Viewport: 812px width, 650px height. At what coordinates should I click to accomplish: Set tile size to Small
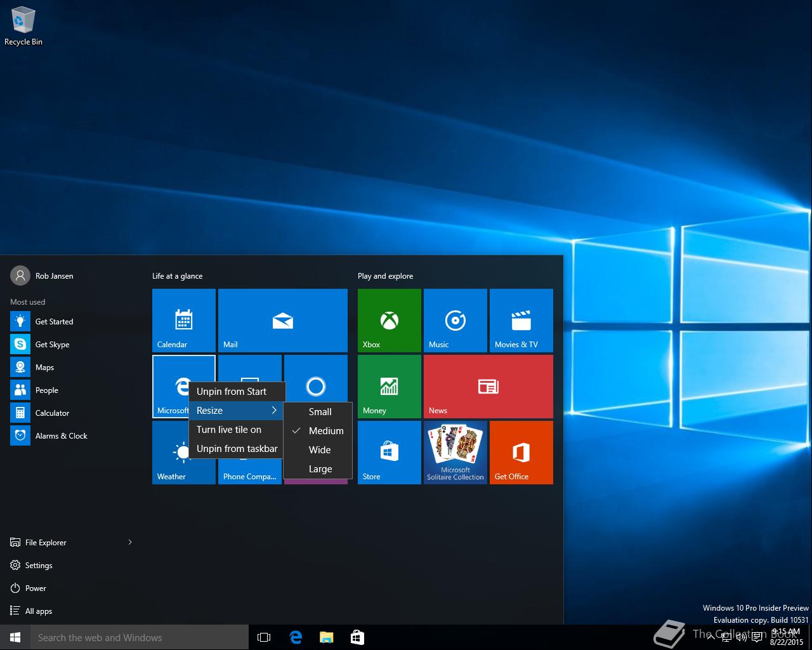[x=317, y=412]
